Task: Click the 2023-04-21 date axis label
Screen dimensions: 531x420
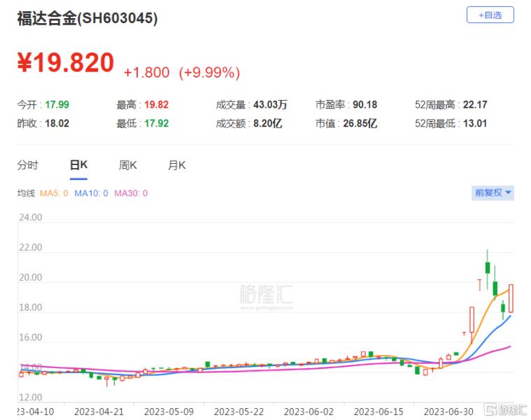Action: click(x=99, y=412)
